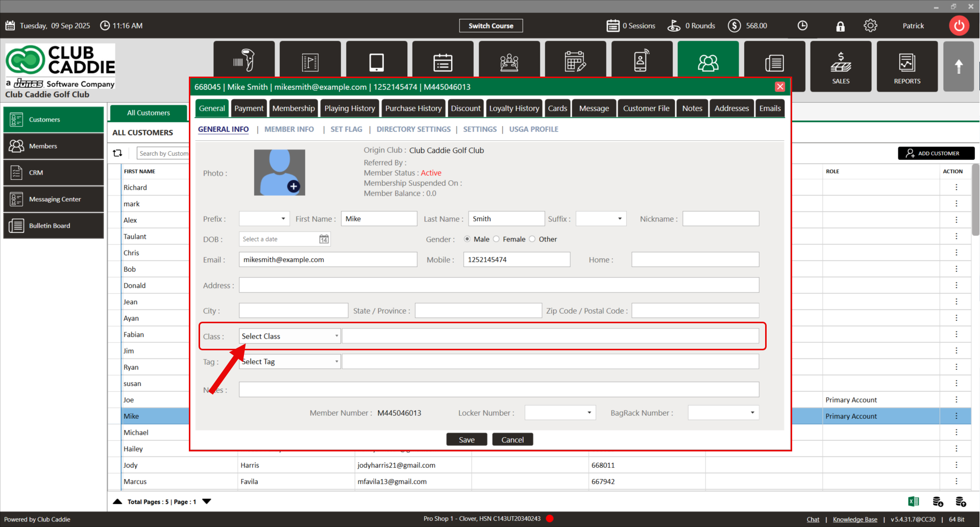Open the Knowledge Base link
980x527 pixels.
(855, 519)
